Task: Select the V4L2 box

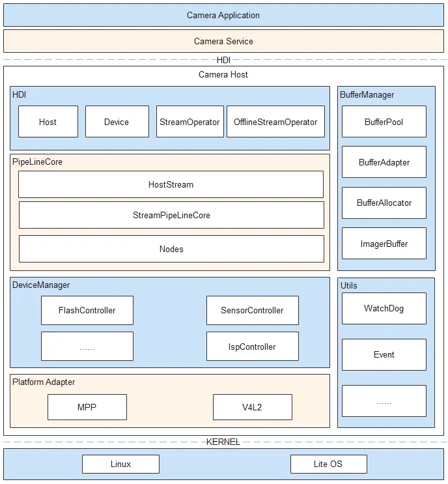Action: (x=253, y=407)
